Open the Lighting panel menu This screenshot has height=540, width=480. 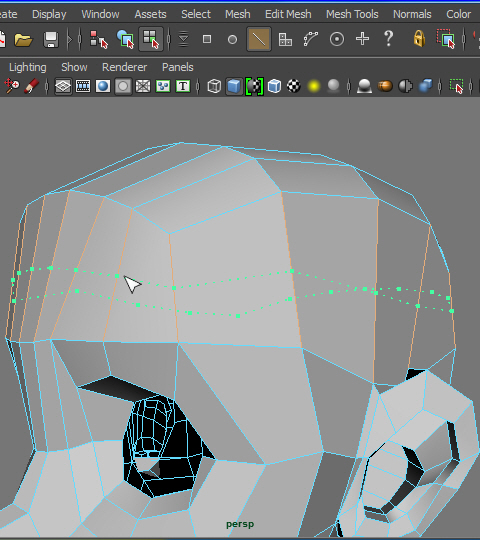pos(28,68)
